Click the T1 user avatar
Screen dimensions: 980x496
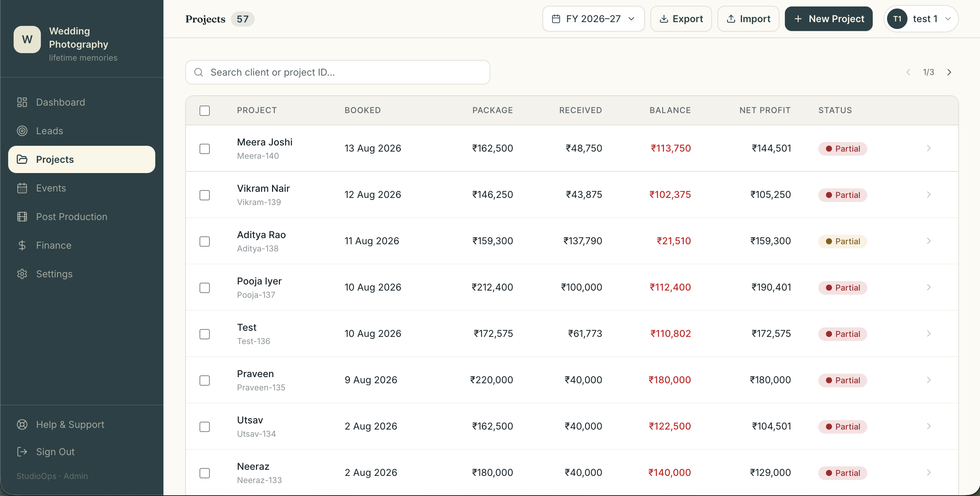[897, 19]
